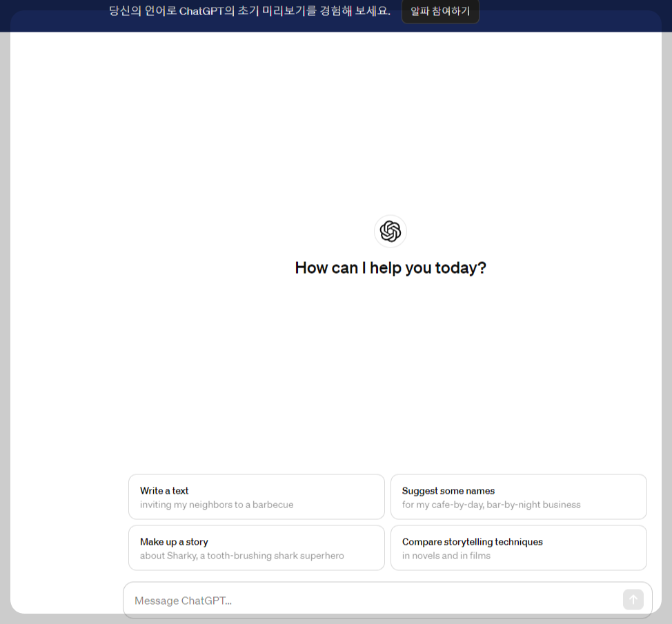672x624 pixels.
Task: Choose the 'Suggest some names' suggestion card
Action: (519, 497)
